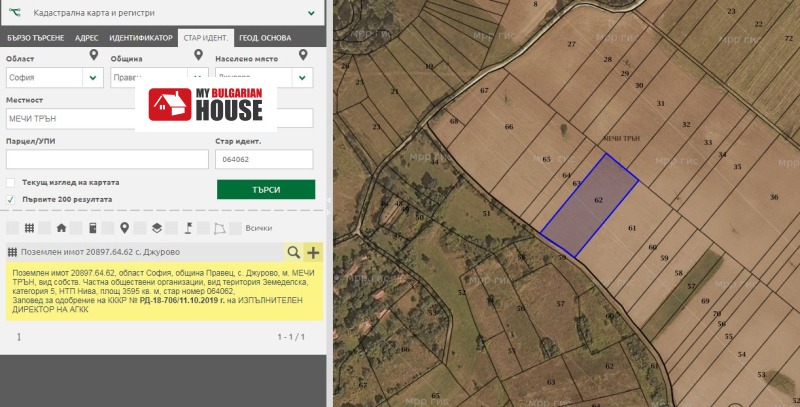Select the building (house) filter icon

[x=61, y=228]
